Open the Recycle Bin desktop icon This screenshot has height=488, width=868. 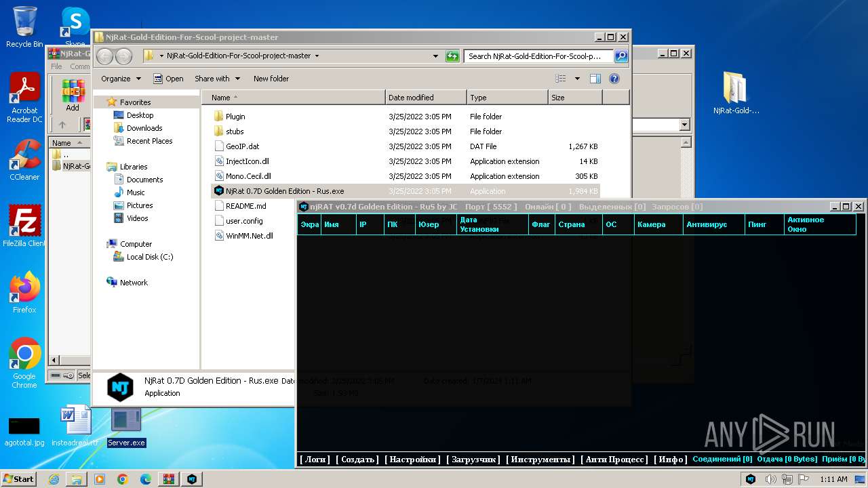click(x=24, y=27)
